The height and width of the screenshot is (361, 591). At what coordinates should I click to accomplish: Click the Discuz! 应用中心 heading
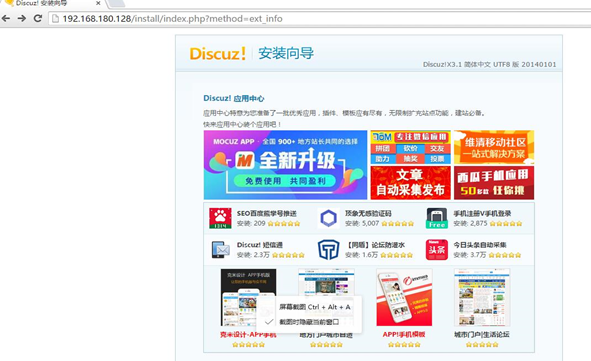click(x=234, y=98)
